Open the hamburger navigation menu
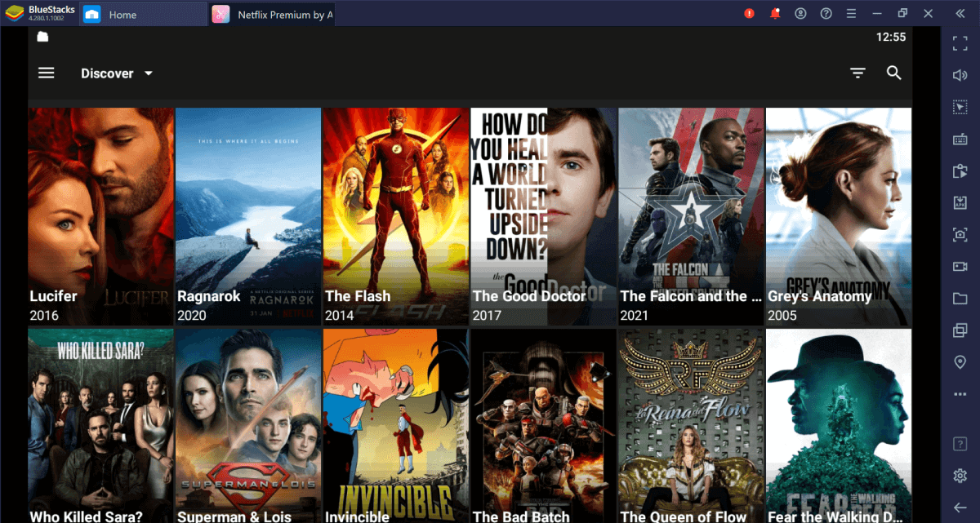This screenshot has height=523, width=980. (47, 73)
